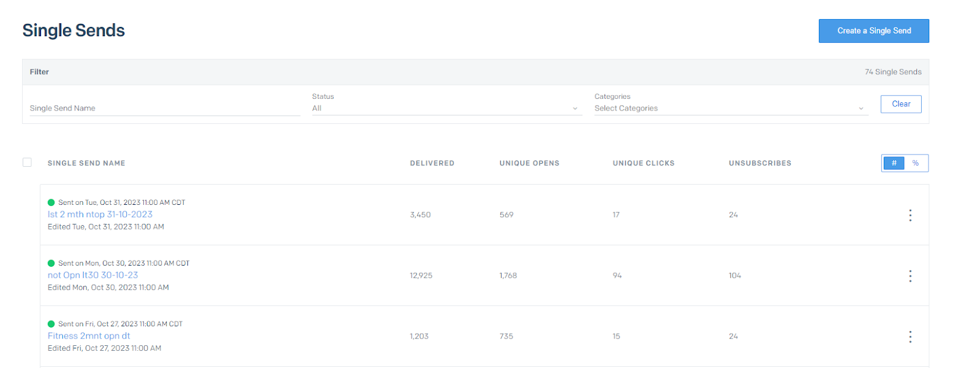Open actions menu for lst 2 mth ntop row

click(910, 215)
